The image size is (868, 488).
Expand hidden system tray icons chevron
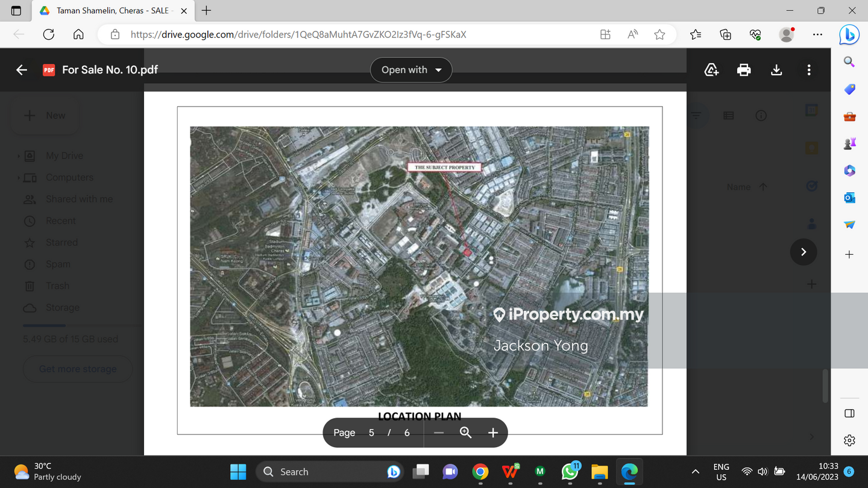coord(695,472)
